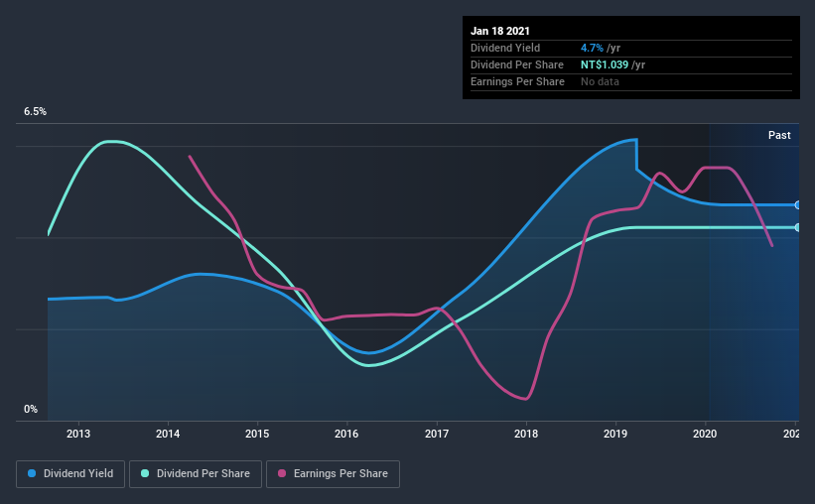The width and height of the screenshot is (815, 504).
Task: Click the teal Dividend Per Share legend dot
Action: 145,473
